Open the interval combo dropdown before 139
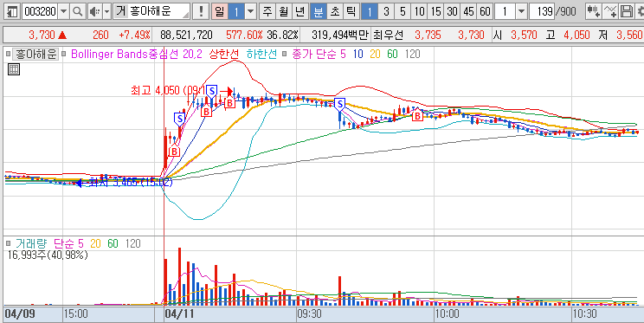644x323 pixels. point(521,11)
